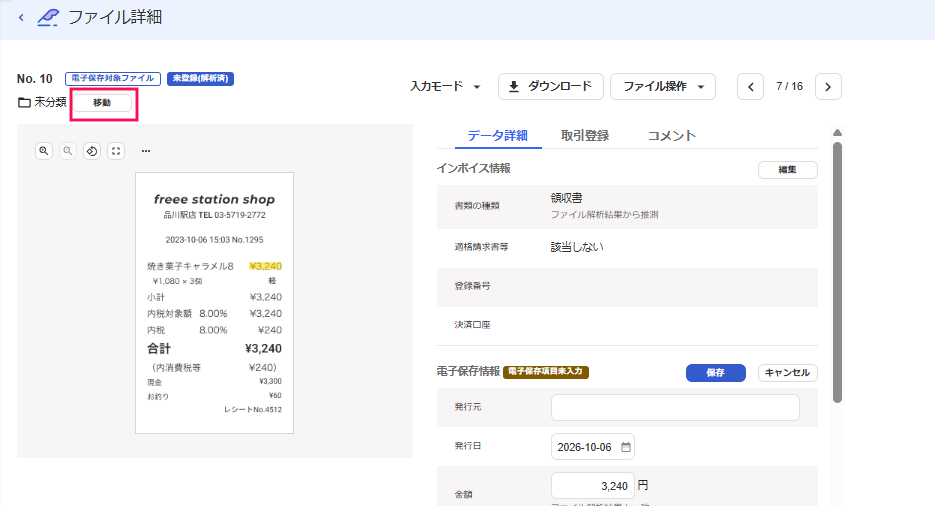Go to the next file

[x=828, y=87]
